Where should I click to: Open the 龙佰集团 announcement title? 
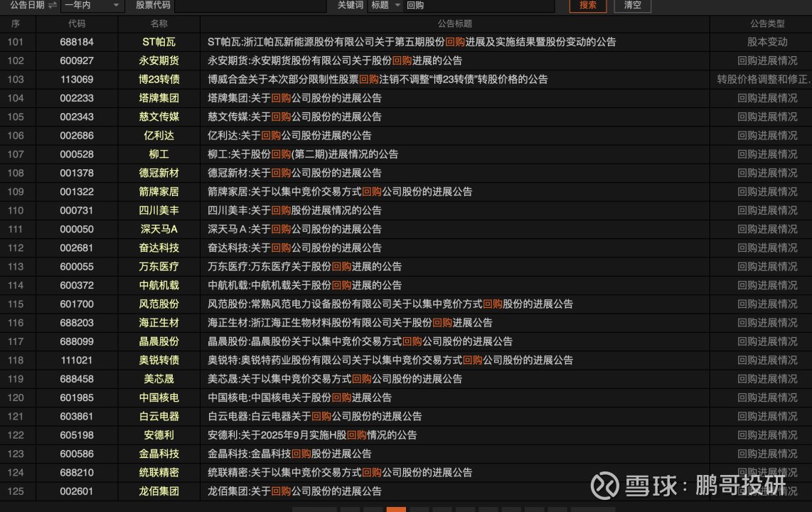(294, 491)
